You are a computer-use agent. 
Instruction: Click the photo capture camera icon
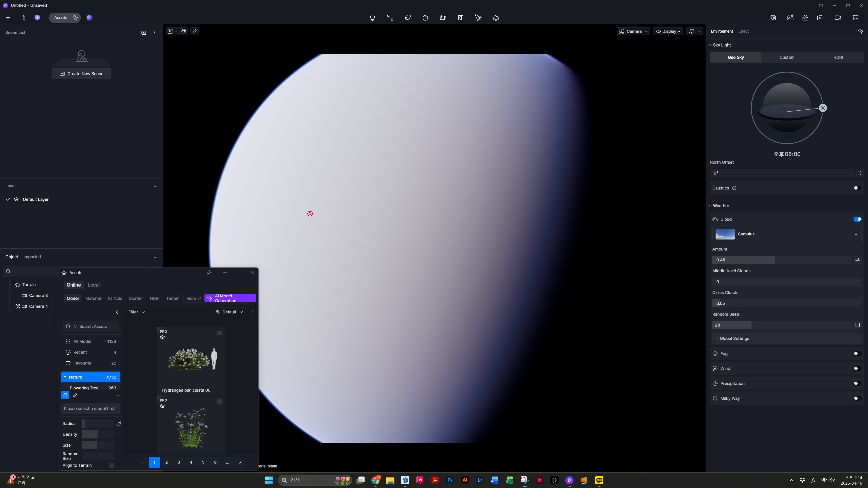coord(820,18)
